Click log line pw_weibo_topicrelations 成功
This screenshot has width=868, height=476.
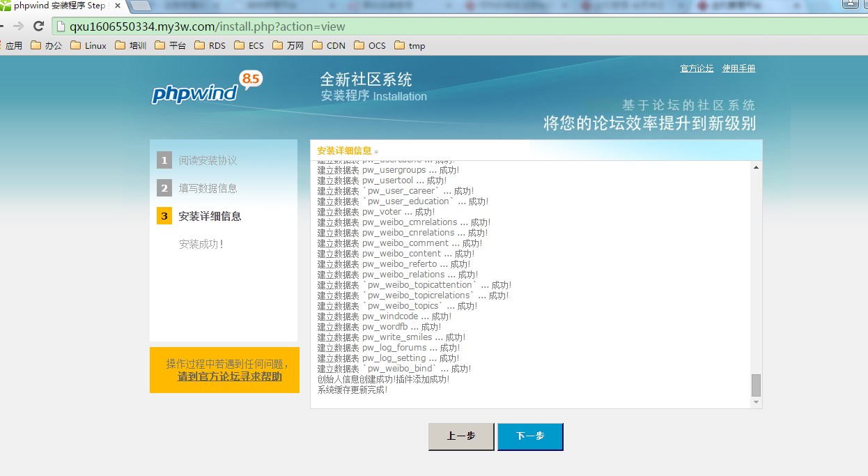coord(412,295)
